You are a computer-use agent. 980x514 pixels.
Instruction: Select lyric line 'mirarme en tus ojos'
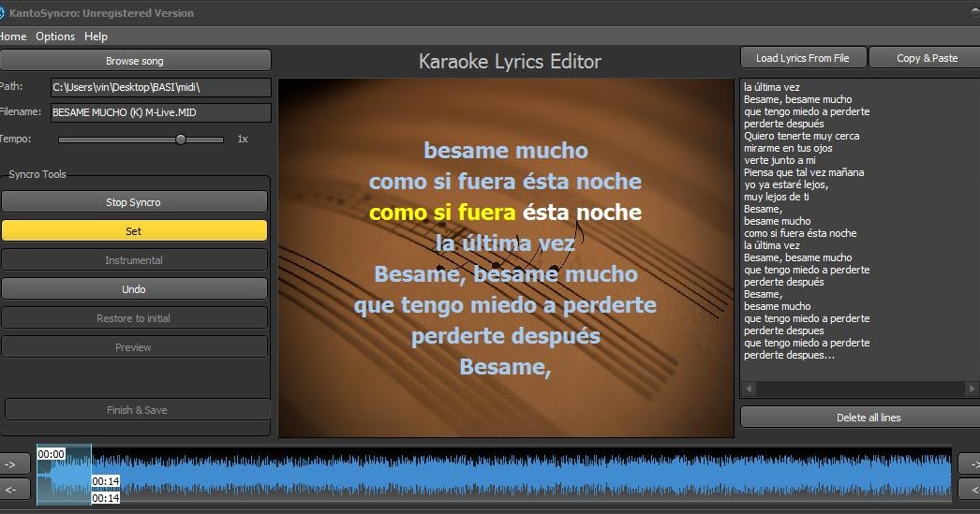[788, 148]
